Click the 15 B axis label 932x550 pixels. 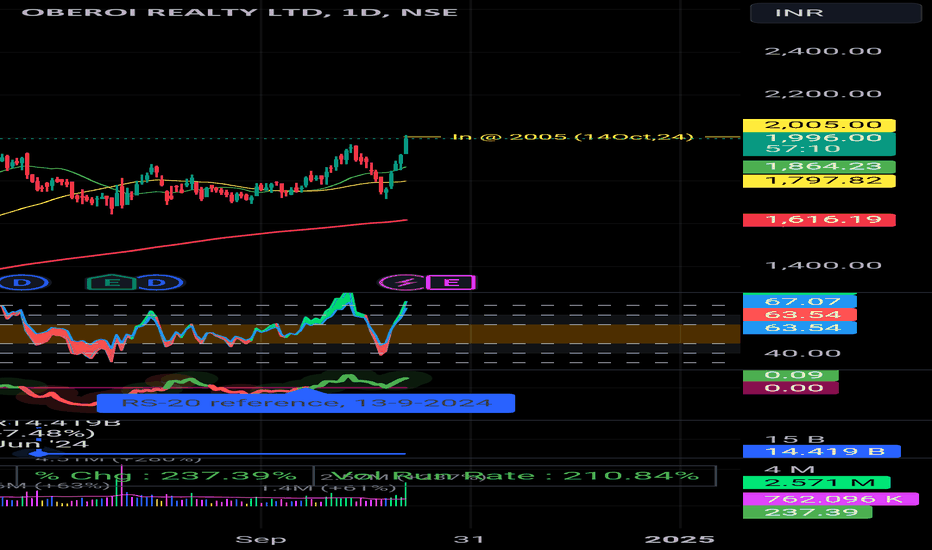[x=795, y=439]
